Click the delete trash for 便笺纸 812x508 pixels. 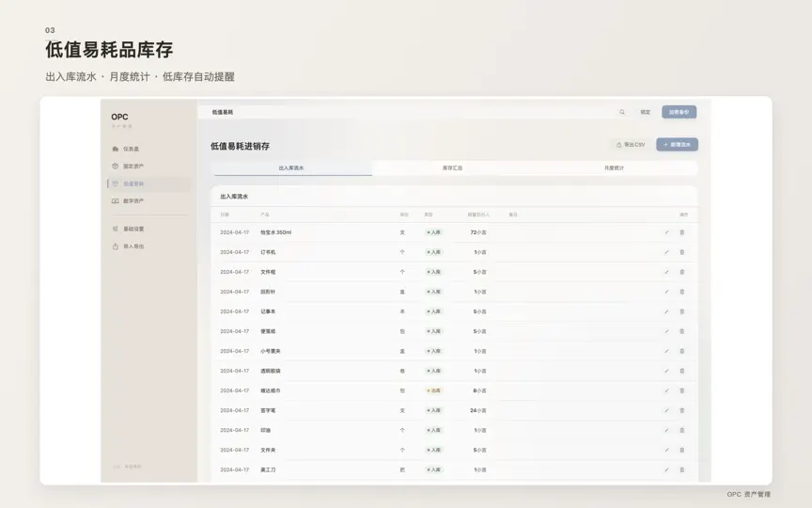[682, 331]
